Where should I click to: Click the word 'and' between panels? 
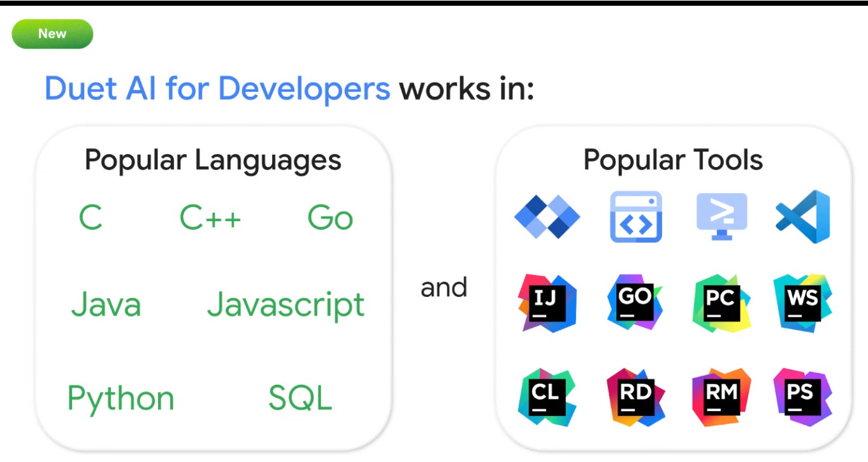[444, 287]
